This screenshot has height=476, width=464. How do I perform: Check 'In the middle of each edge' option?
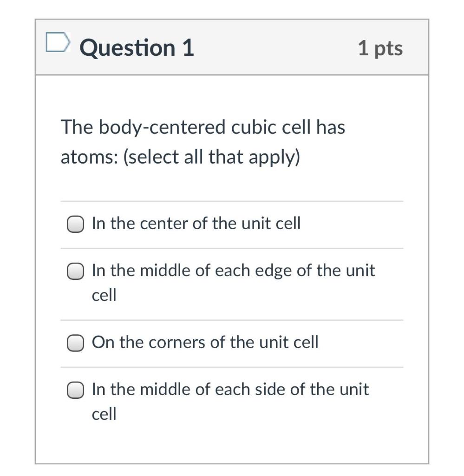(74, 271)
